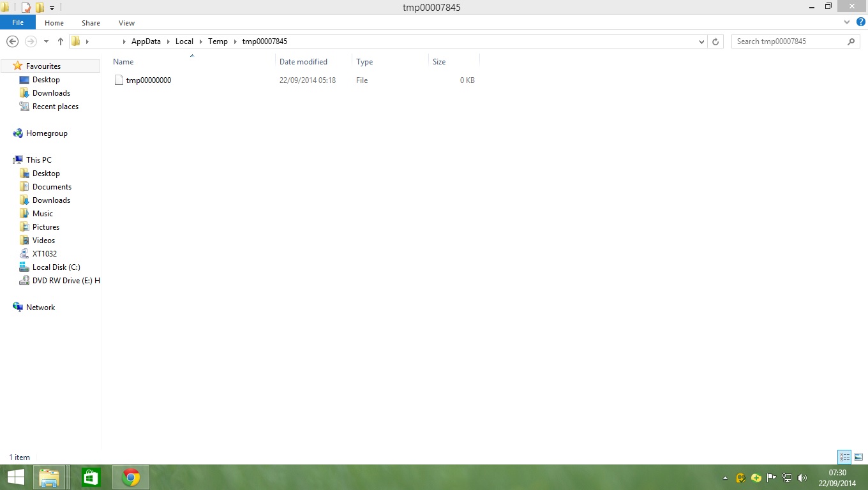This screenshot has height=490, width=868.
Task: Open the Customize Quick Access Toolbar dropdown
Action: click(52, 8)
